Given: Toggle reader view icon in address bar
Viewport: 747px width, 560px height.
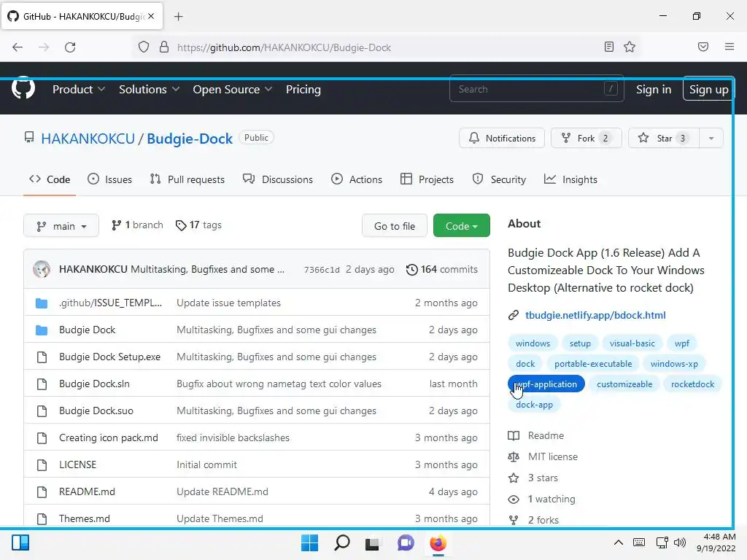Looking at the screenshot, I should pyautogui.click(x=608, y=47).
